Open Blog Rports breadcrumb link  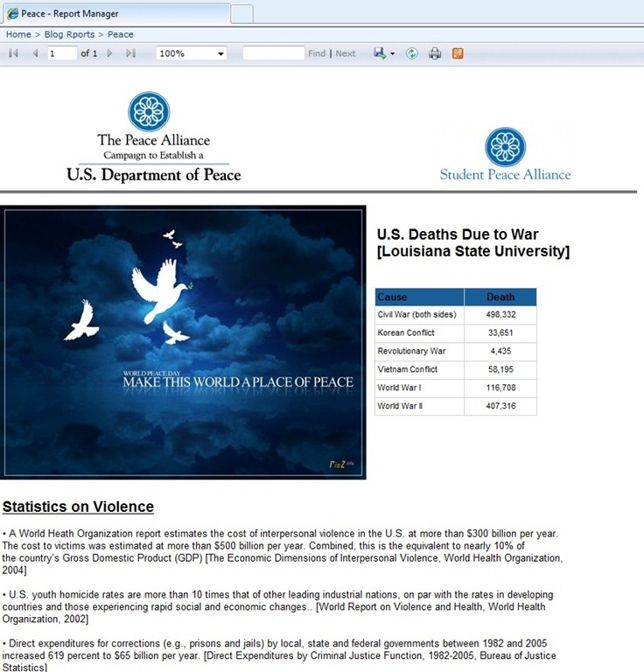pyautogui.click(x=69, y=34)
